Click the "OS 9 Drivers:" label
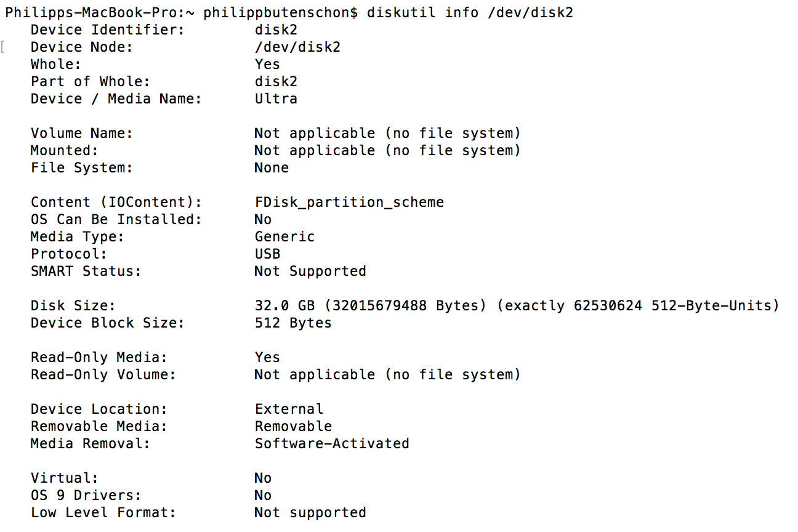Screen dimensions: 798x532 coord(86,495)
